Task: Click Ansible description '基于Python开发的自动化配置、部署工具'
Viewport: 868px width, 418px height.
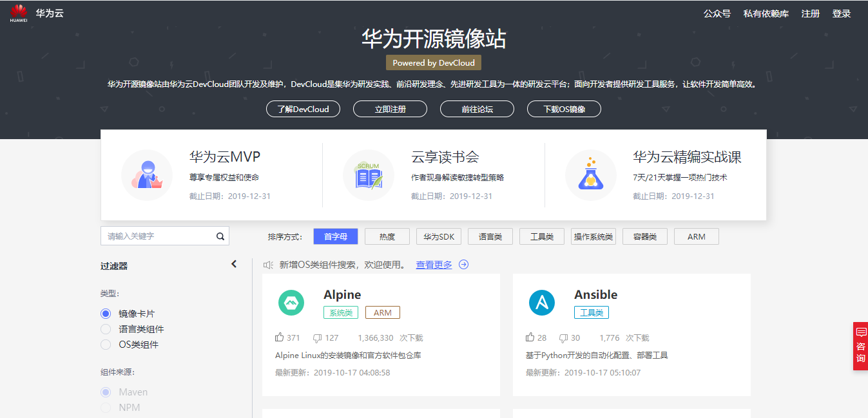Action: click(597, 356)
